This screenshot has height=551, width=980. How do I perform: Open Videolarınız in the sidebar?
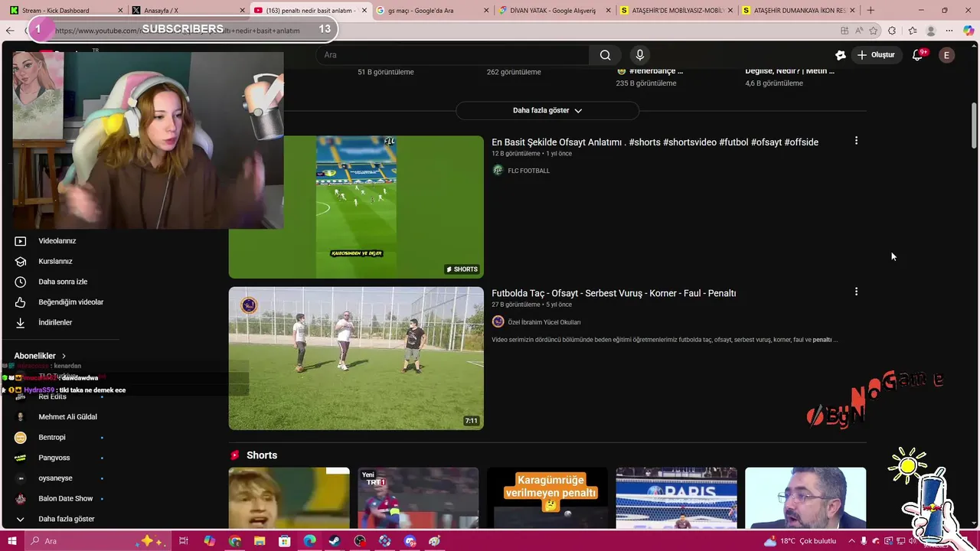pos(57,241)
